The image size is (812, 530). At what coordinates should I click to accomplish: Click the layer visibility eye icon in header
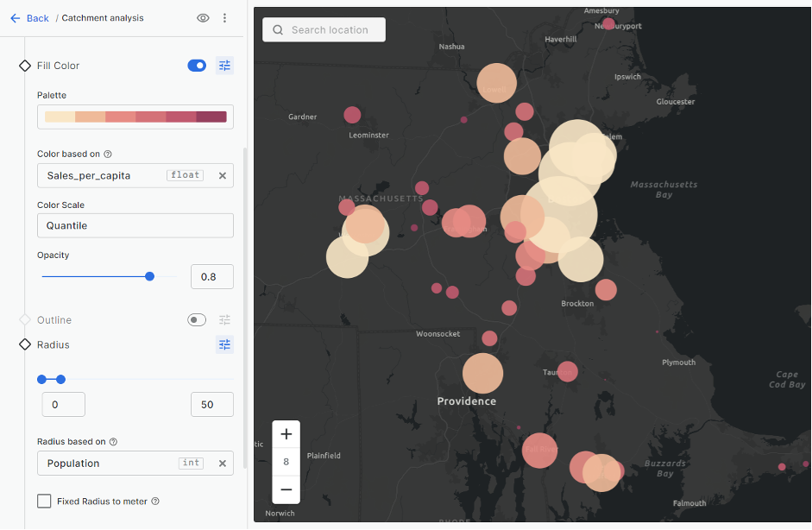point(203,17)
